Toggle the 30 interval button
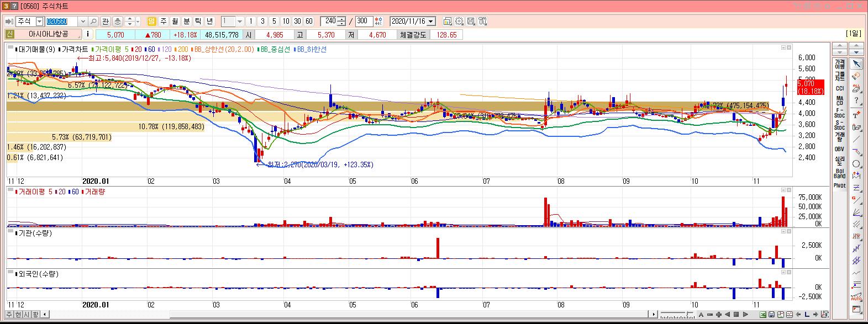 [297, 22]
